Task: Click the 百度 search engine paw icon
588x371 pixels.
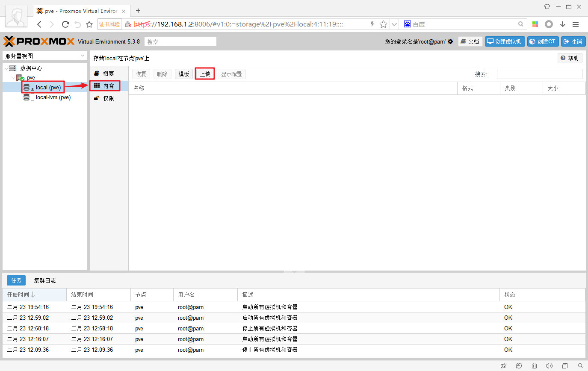Action: (x=408, y=24)
